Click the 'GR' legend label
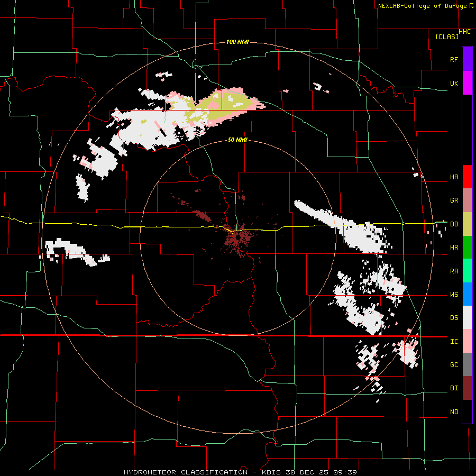Viewport: 476px width, 476px height. [x=454, y=200]
